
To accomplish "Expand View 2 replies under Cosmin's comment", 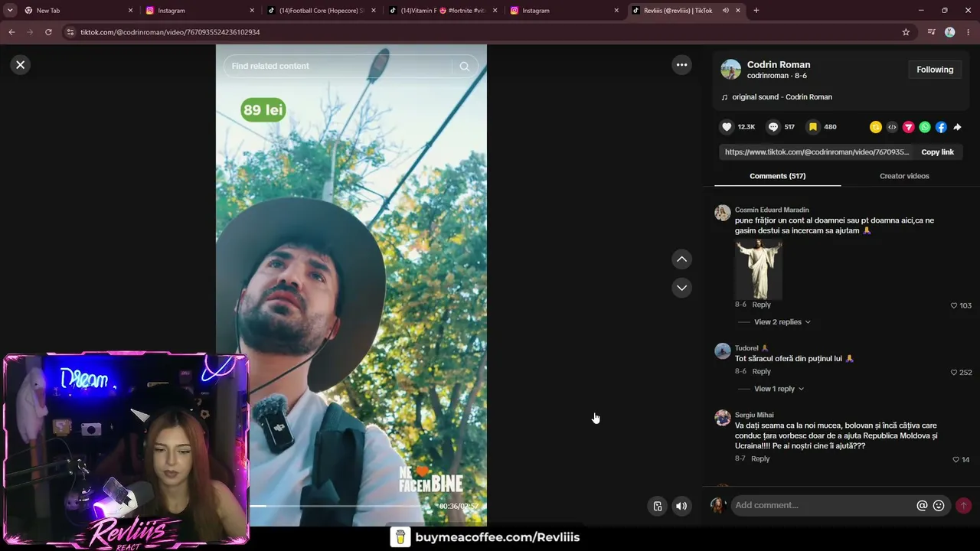I will coord(782,322).
